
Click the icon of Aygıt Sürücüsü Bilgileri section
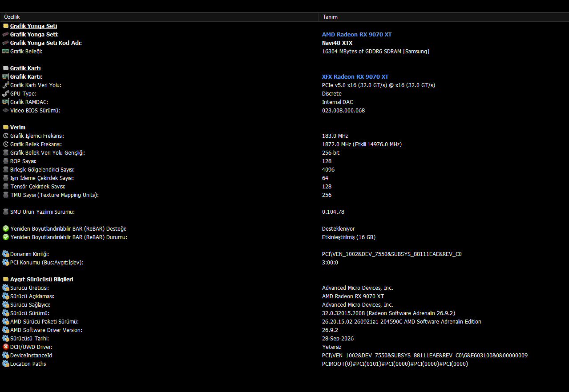point(5,280)
